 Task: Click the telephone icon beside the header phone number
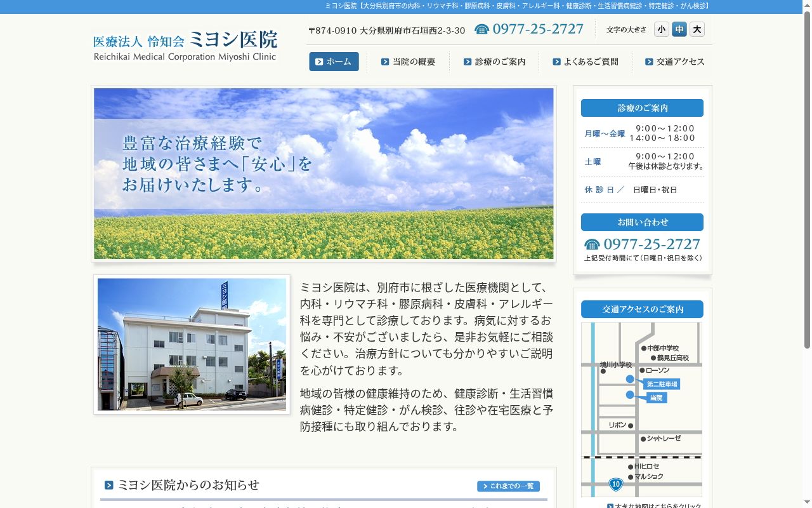point(482,29)
